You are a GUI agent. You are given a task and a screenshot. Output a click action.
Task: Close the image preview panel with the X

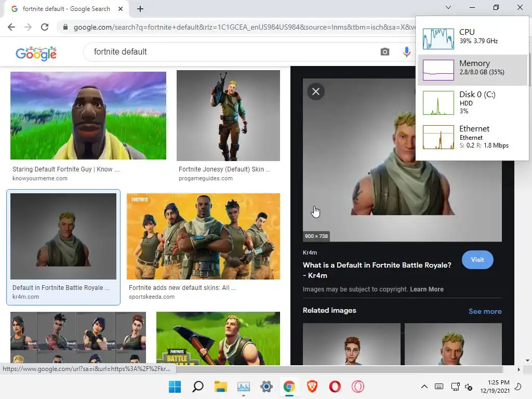point(316,91)
